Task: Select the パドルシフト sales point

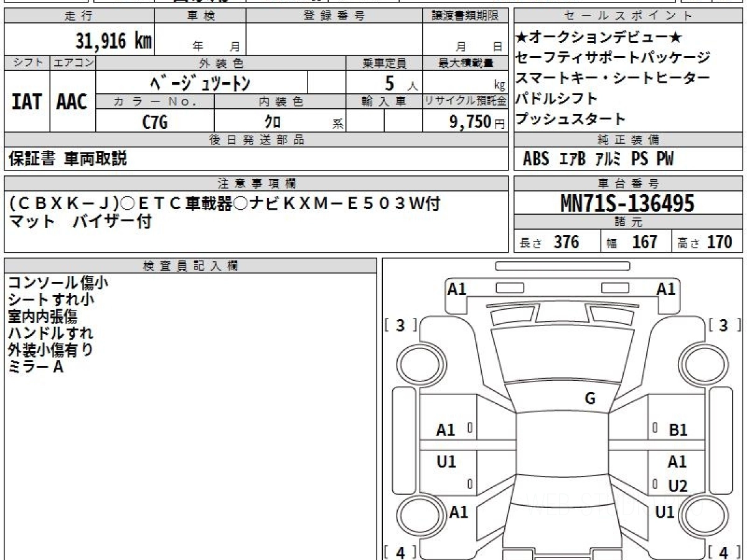Action: click(557, 98)
